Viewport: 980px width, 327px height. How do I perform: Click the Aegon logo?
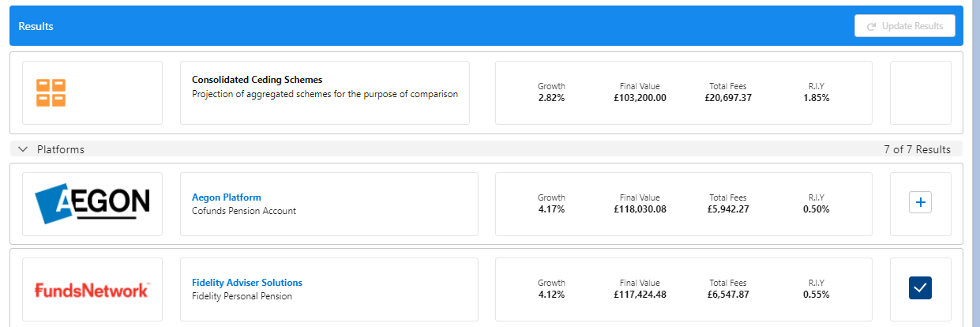click(92, 204)
